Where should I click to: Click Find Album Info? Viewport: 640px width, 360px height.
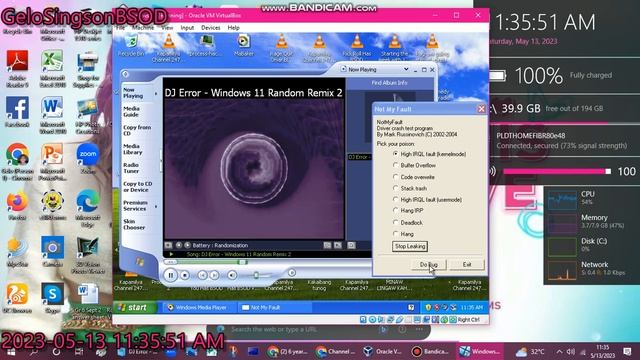click(x=389, y=83)
